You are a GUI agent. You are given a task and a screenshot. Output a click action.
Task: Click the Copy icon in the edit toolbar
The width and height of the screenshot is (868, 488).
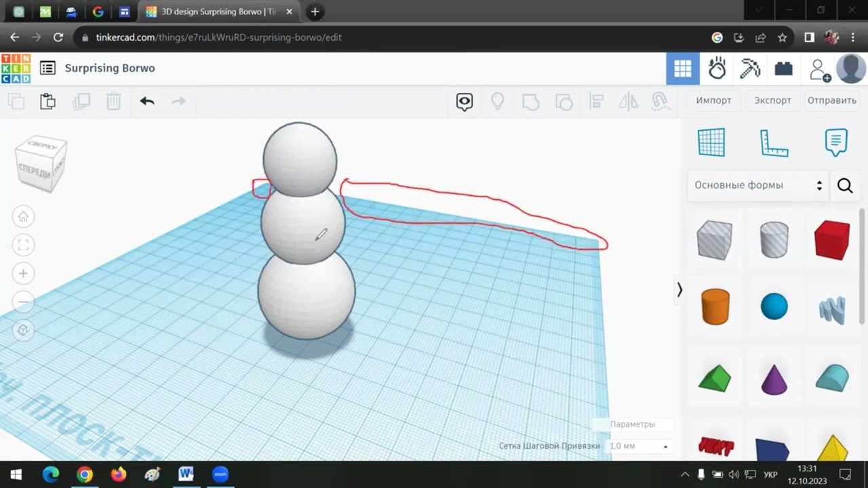pyautogui.click(x=16, y=102)
